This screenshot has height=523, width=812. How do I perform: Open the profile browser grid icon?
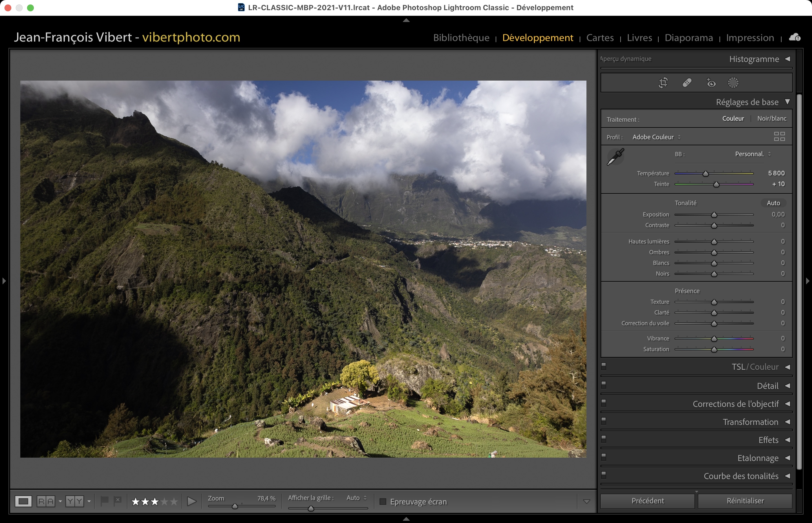click(779, 136)
